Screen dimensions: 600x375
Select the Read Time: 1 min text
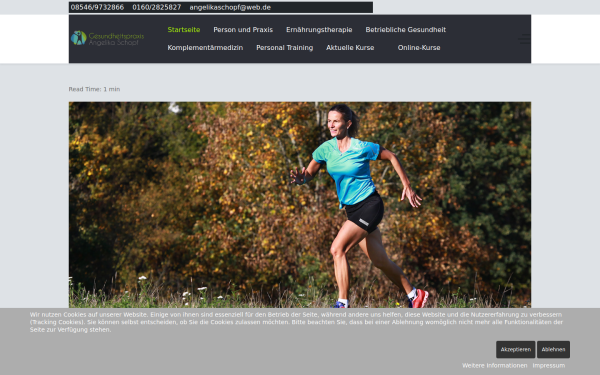click(94, 89)
